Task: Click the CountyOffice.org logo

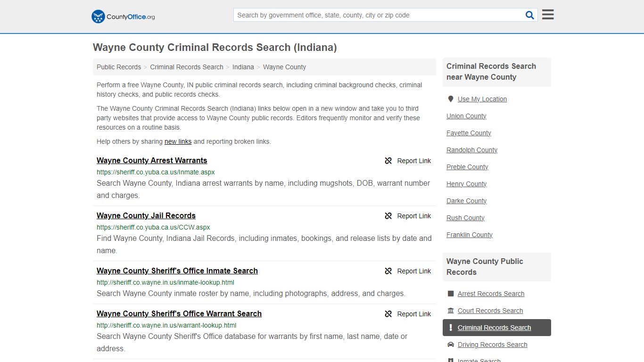Action: coord(123,16)
